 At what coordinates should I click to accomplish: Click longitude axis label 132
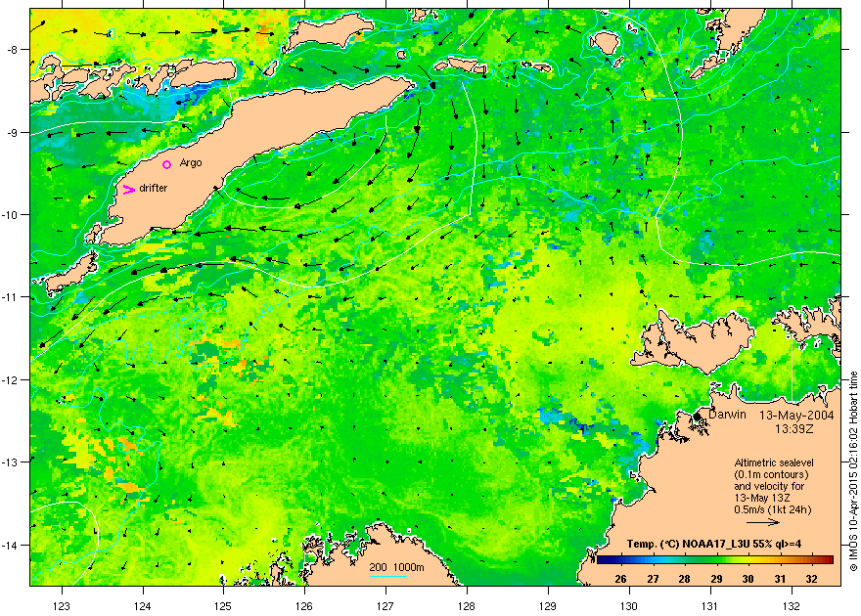coord(792,606)
